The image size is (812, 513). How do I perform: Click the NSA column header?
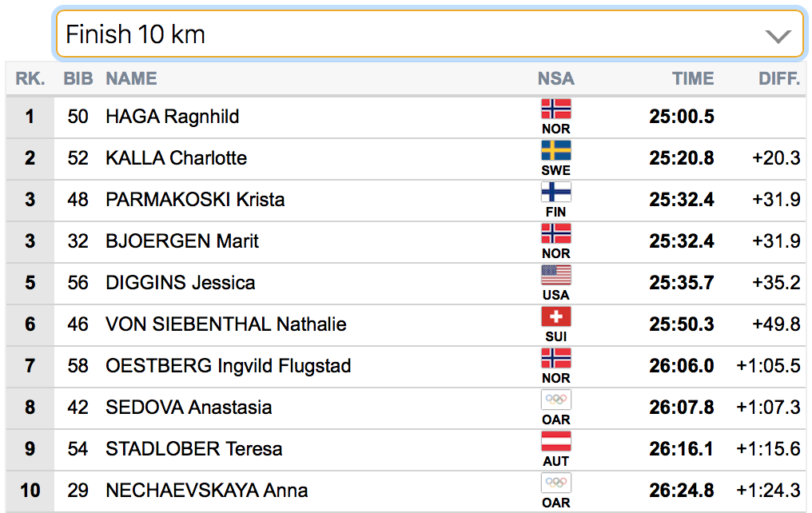pos(555,78)
